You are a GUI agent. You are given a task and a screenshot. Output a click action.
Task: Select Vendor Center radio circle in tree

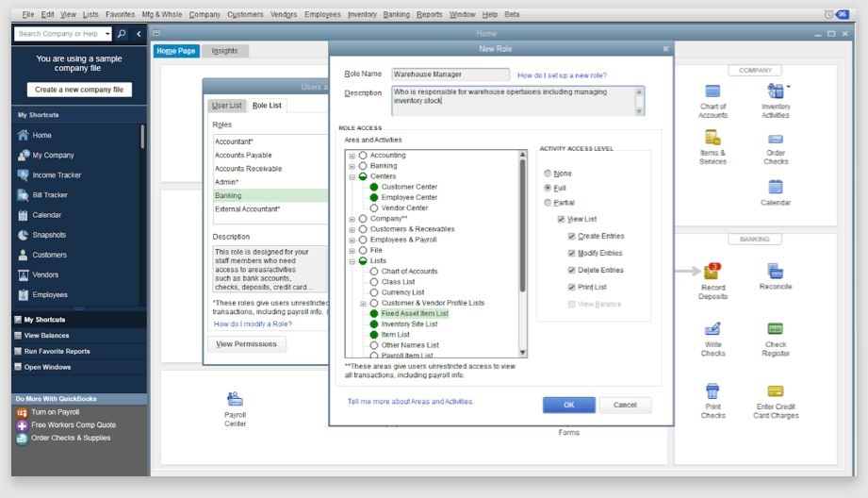374,208
